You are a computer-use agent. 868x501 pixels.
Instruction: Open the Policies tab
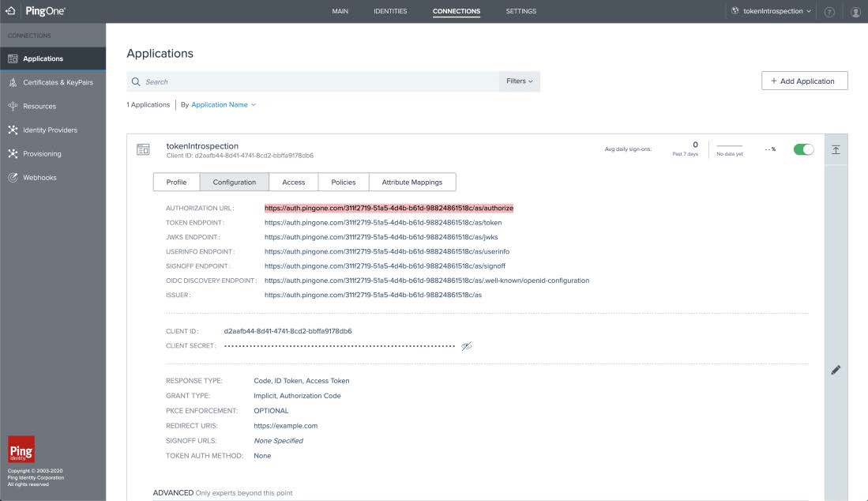[343, 182]
